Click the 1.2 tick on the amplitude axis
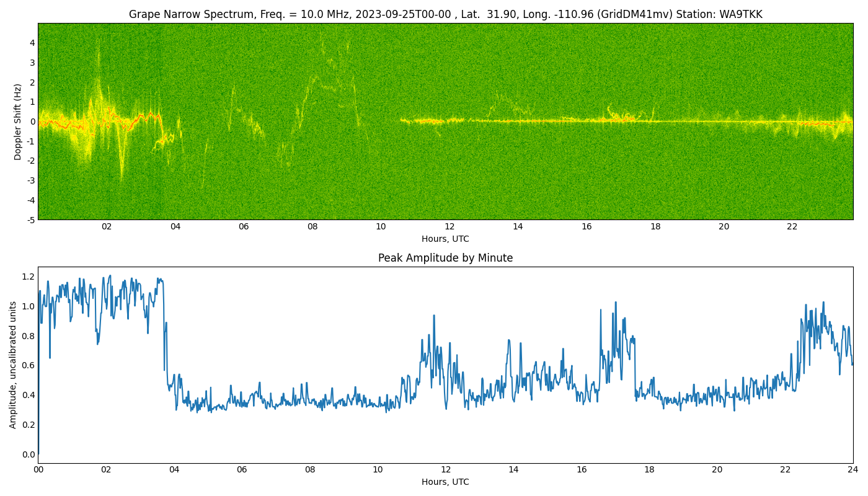 [29, 277]
